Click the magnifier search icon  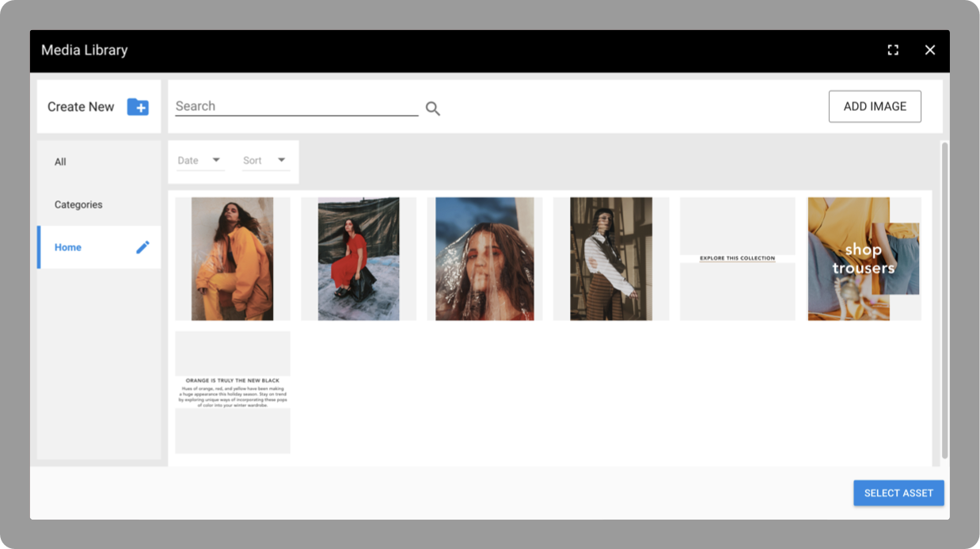432,109
